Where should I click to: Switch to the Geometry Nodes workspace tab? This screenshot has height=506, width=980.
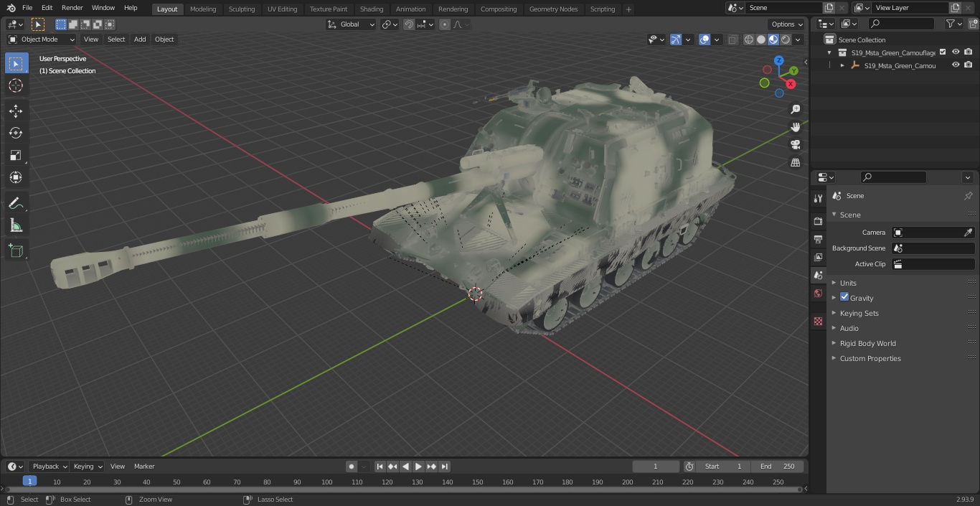pos(553,9)
